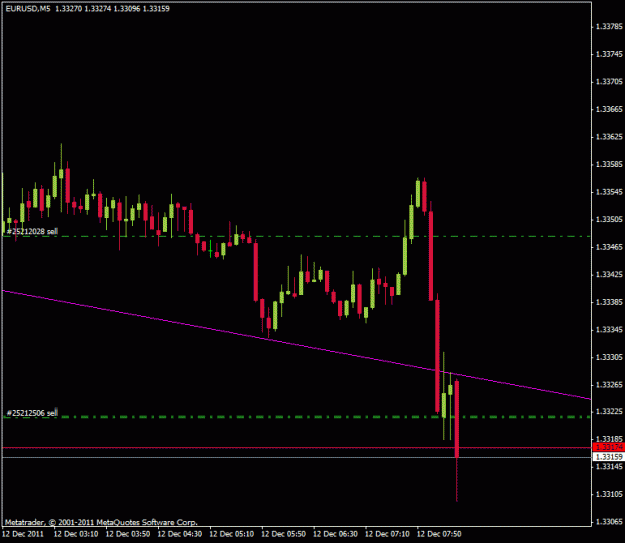Click the 1.33385 price scale label
625x543 pixels.
point(609,302)
